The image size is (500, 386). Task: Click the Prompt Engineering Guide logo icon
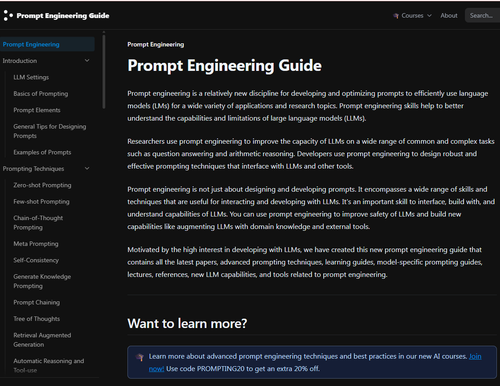tap(8, 15)
